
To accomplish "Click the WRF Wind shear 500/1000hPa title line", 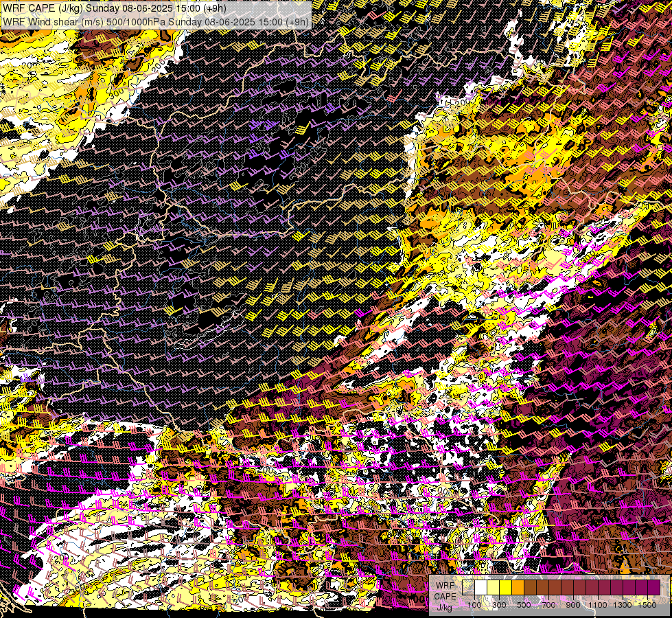I will pyautogui.click(x=155, y=21).
